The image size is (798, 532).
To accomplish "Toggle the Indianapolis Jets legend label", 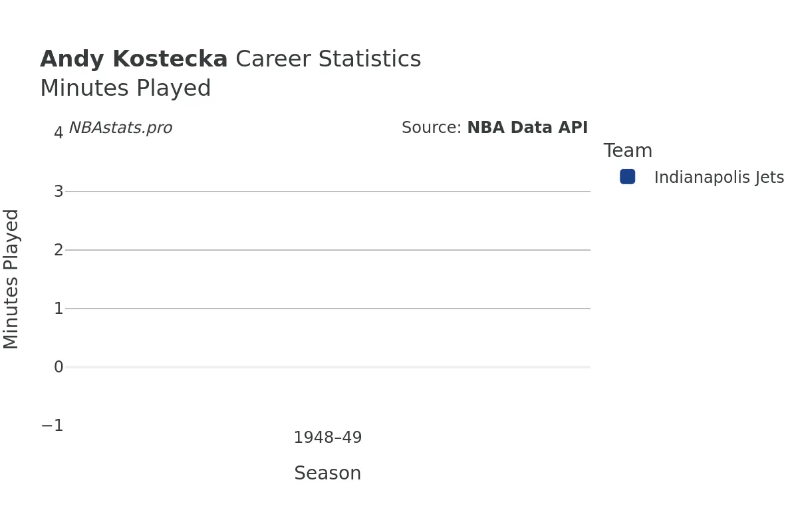I will (x=719, y=178).
